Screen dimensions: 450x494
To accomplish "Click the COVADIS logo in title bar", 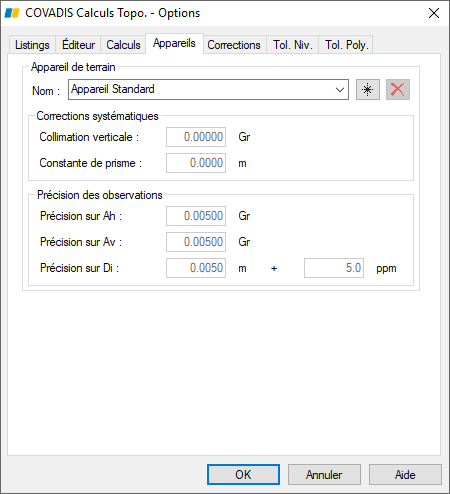I will [x=12, y=13].
